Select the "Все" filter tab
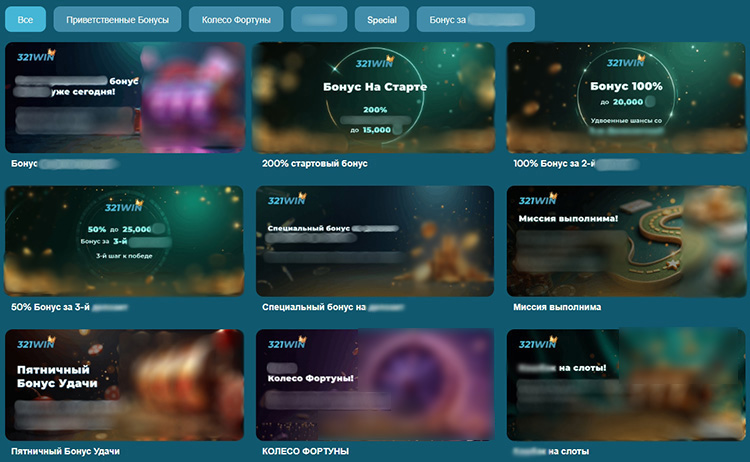750x462 pixels. tap(25, 19)
